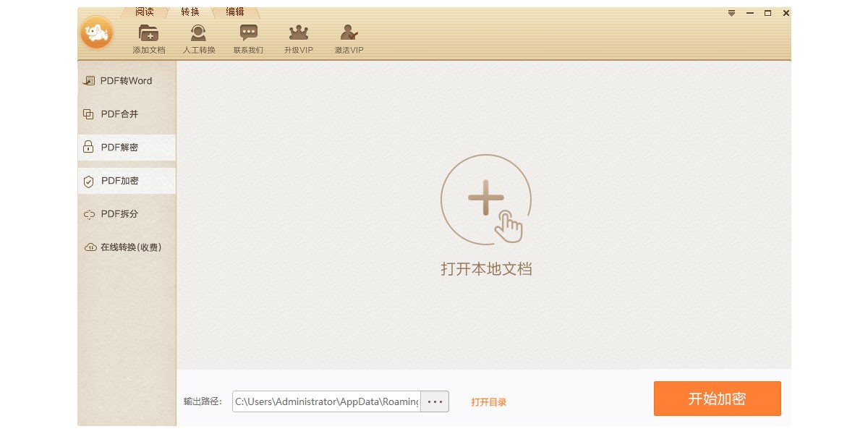868x434 pixels.
Task: Select the Upgrade VIP (升级VIP) crown icon
Action: click(298, 33)
